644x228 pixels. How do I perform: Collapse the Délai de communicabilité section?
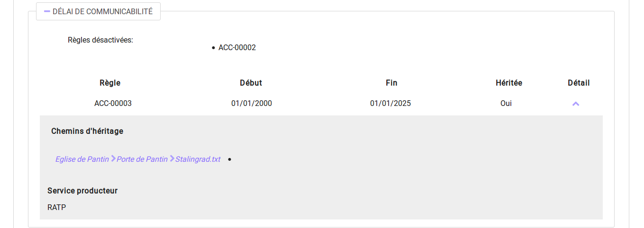tap(98, 11)
